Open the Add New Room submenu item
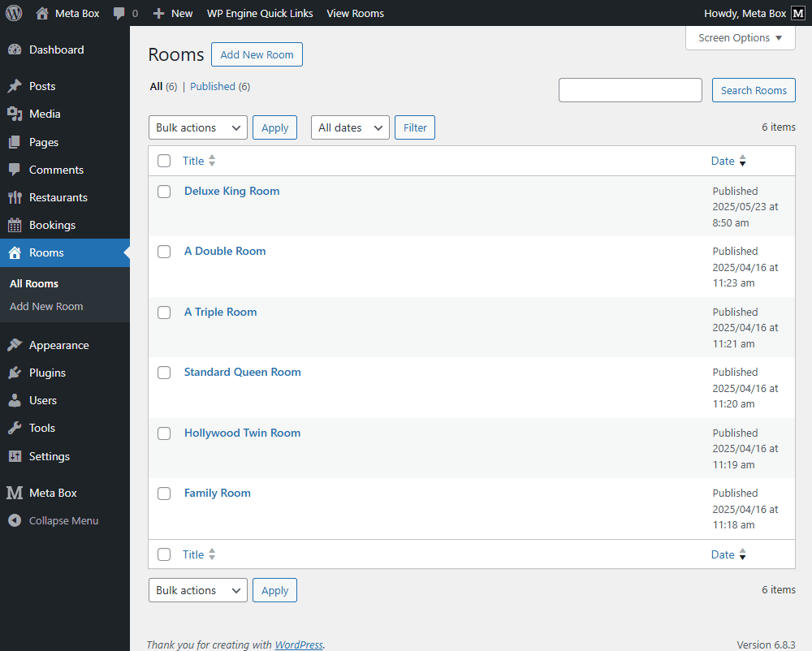Screen dimensions: 812x651 point(46,306)
